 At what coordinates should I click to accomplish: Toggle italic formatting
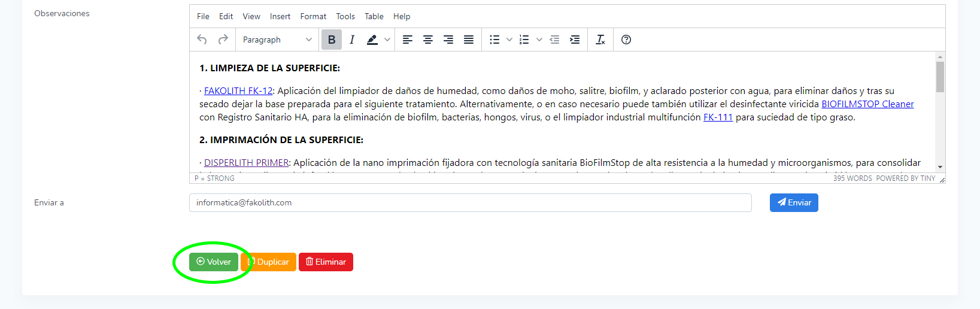[352, 40]
